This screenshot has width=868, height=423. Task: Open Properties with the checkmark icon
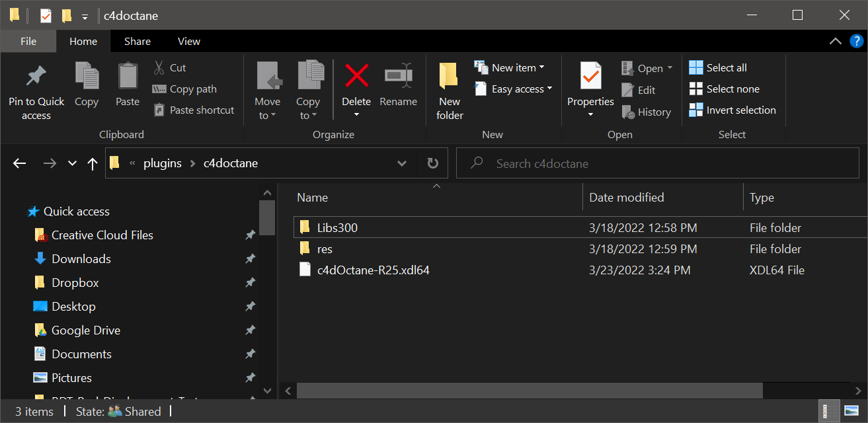(x=590, y=76)
